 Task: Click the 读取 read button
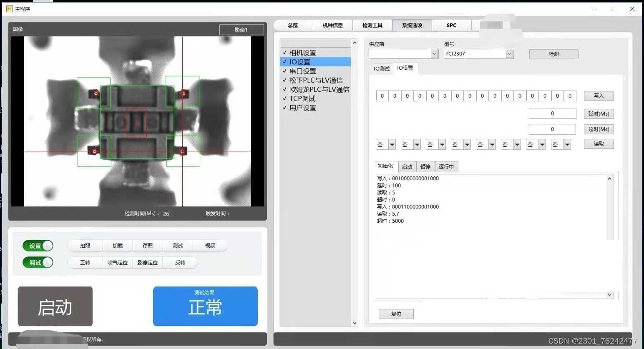point(599,143)
